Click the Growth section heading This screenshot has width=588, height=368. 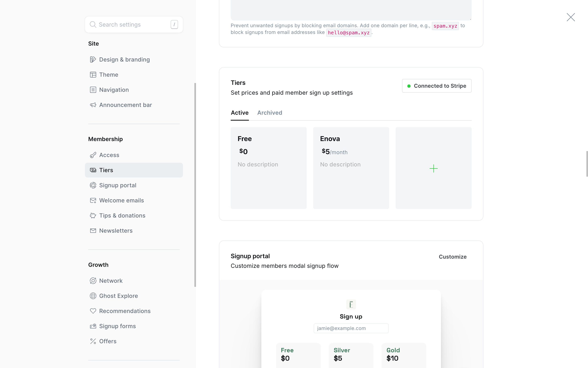point(98,265)
